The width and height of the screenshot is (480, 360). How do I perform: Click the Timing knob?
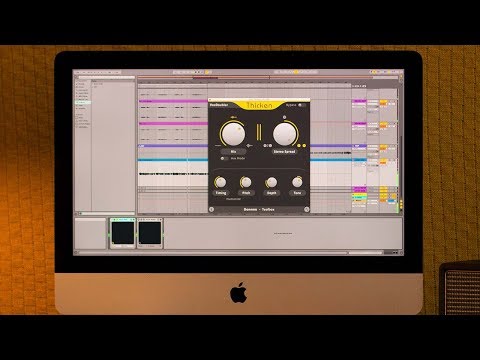coord(221,182)
